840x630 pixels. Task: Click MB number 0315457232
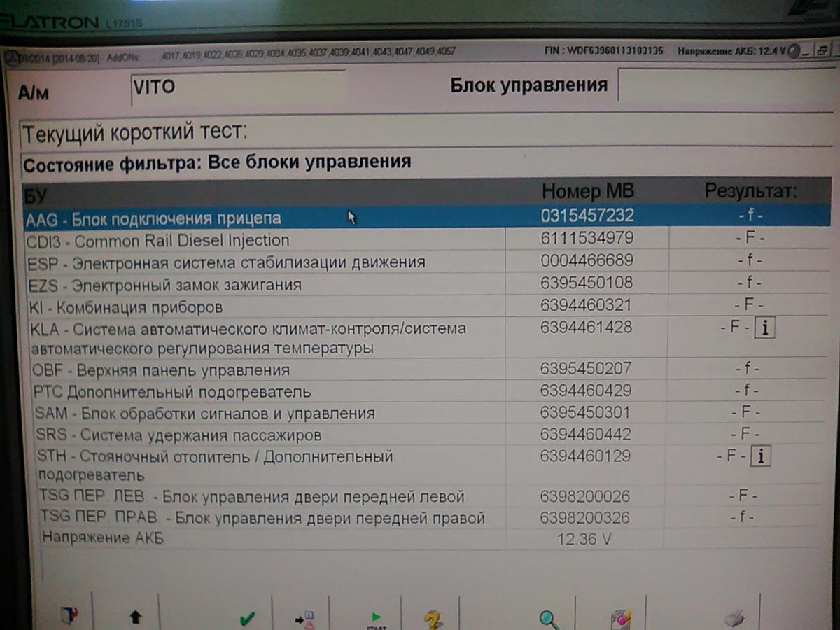[587, 215]
